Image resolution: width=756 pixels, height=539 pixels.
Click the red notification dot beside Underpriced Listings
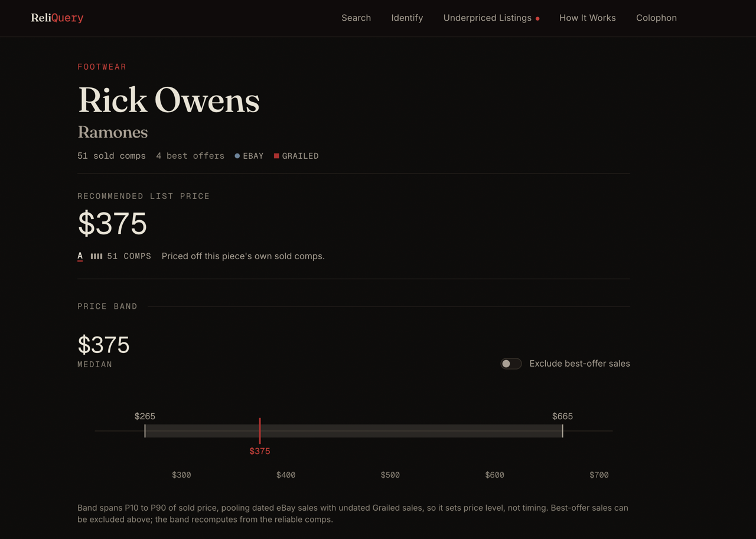[x=537, y=19]
